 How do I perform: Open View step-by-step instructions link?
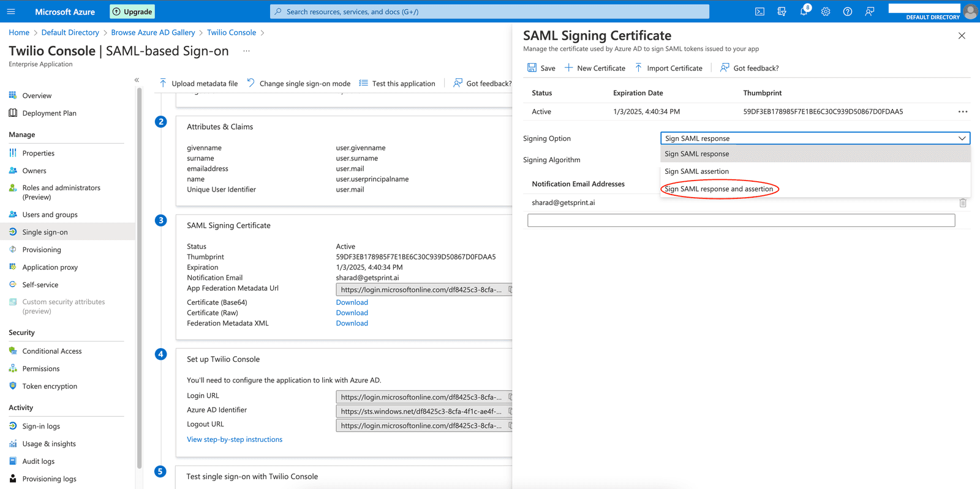point(235,439)
